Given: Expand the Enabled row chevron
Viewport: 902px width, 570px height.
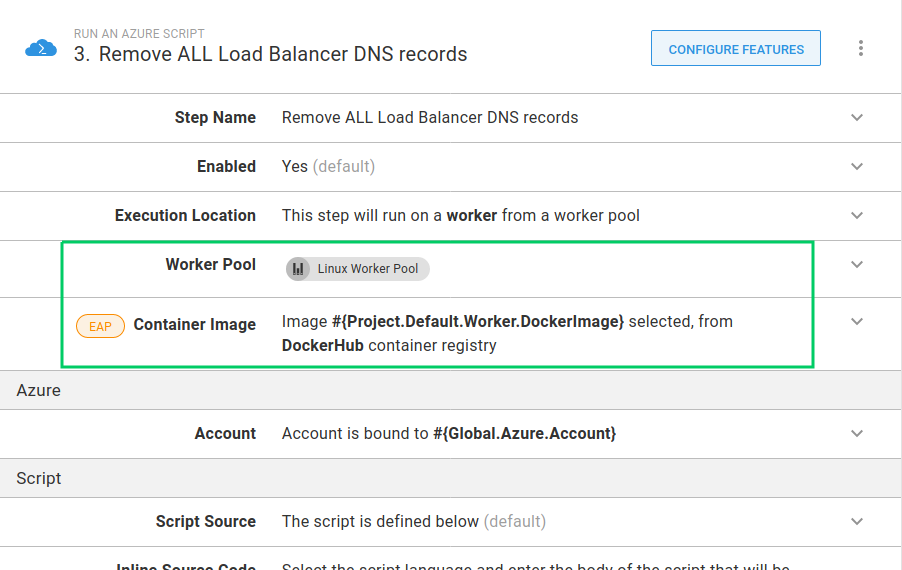Looking at the screenshot, I should click(857, 167).
